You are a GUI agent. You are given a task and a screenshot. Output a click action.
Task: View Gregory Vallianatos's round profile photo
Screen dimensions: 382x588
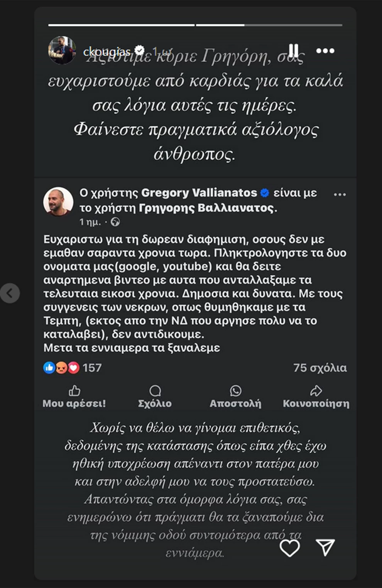coord(58,201)
